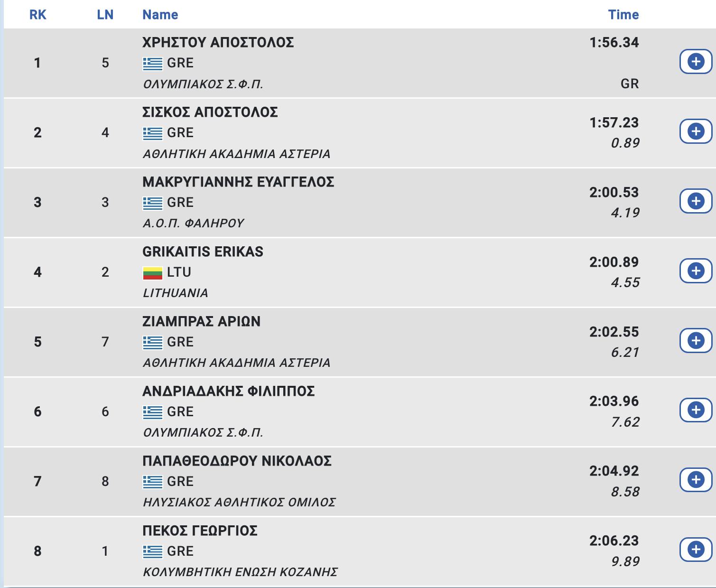716x588 pixels.
Task: Expand plus button for ΜΑΚΡΥΓΙΑΝΝΗΣ ΕΥΑΓΓΕΛΟΣ
Action: pyautogui.click(x=696, y=201)
